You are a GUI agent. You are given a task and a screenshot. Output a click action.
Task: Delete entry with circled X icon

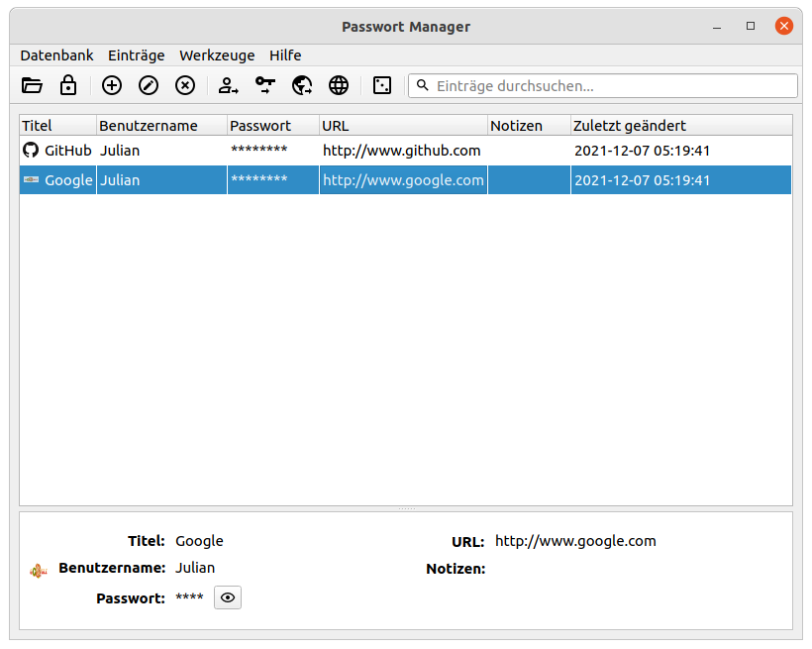click(x=185, y=85)
